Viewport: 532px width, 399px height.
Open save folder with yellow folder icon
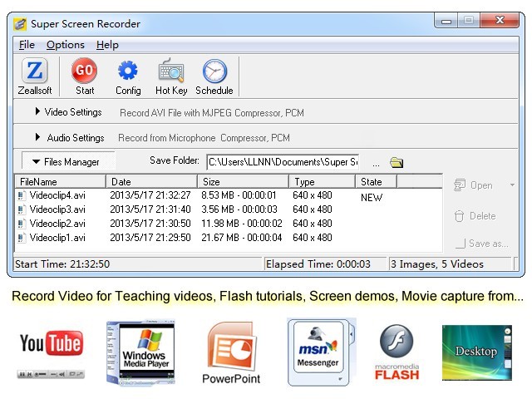click(397, 163)
